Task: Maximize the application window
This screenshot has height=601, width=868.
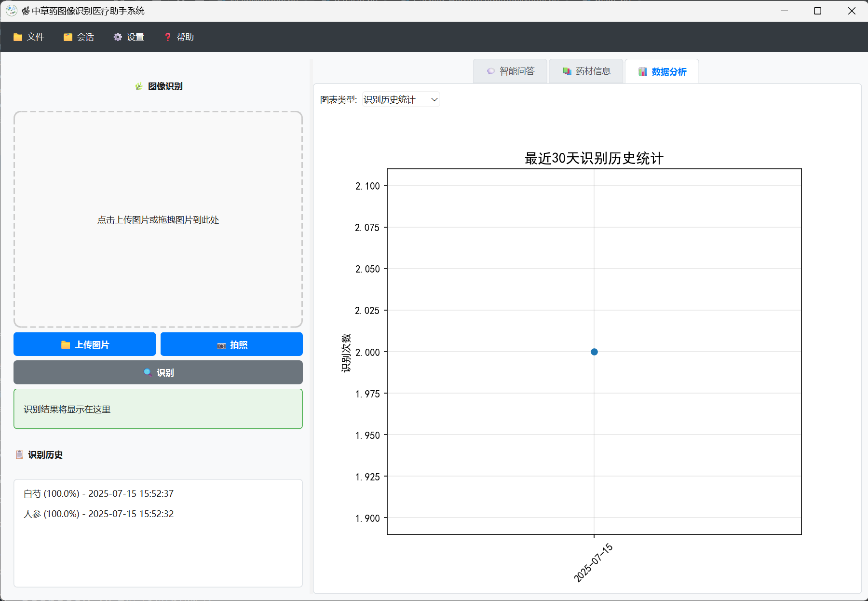Action: point(817,11)
